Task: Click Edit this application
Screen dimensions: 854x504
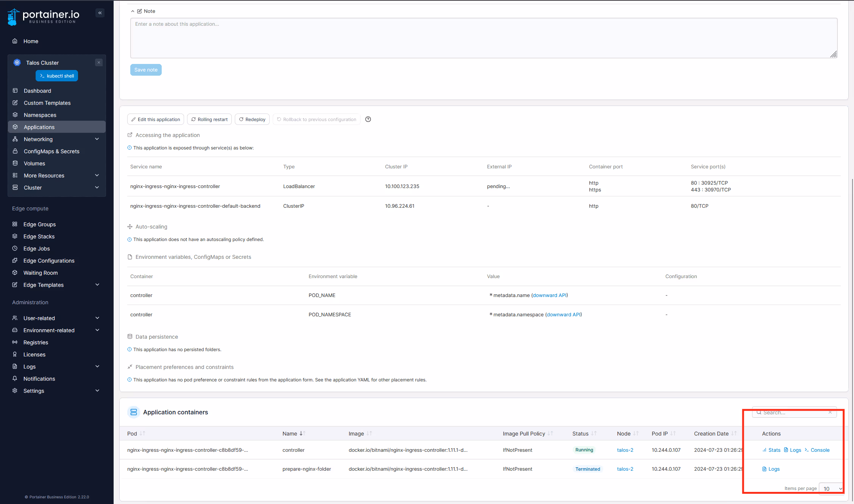Action: (x=156, y=119)
